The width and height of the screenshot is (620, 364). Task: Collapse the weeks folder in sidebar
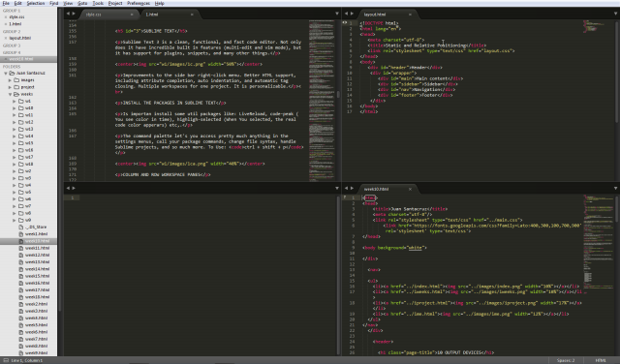(10, 94)
